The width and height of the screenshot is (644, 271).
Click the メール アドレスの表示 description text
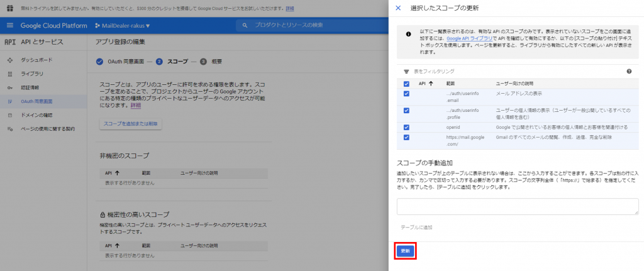tap(519, 94)
